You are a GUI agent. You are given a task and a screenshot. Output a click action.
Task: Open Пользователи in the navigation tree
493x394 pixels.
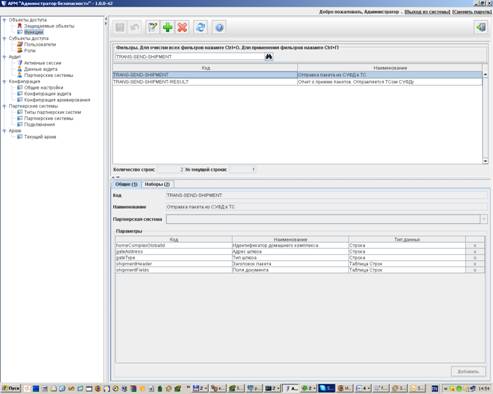40,44
